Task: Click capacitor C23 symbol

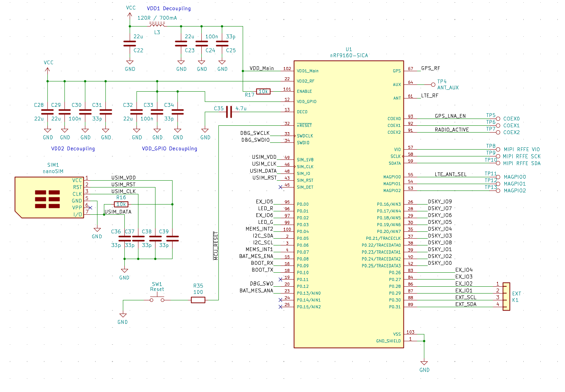Action: tap(181, 44)
